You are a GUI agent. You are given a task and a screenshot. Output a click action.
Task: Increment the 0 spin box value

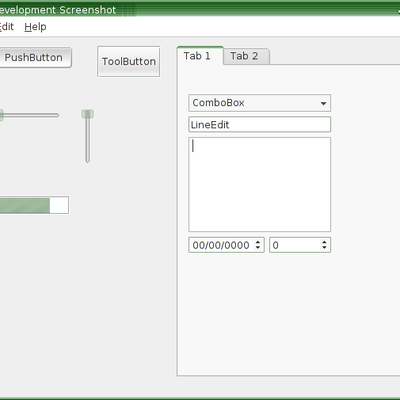click(324, 242)
